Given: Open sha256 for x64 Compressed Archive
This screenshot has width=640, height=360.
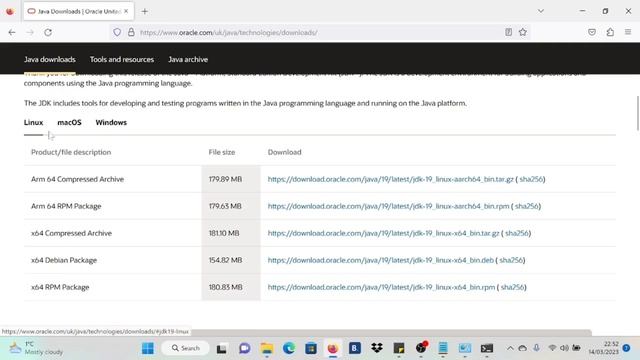Looking at the screenshot, I should [x=517, y=233].
